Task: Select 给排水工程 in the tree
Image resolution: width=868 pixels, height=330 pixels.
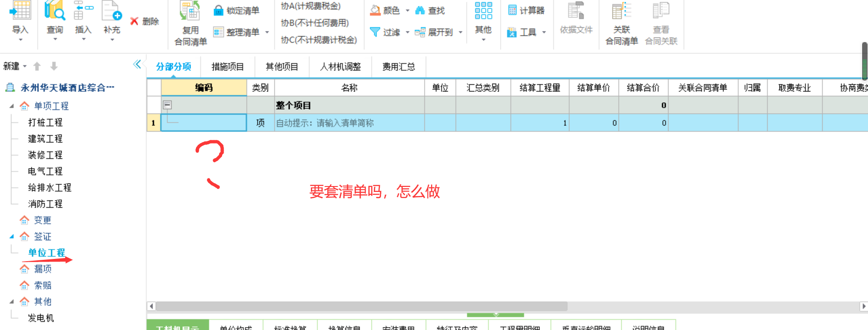Action: point(50,187)
